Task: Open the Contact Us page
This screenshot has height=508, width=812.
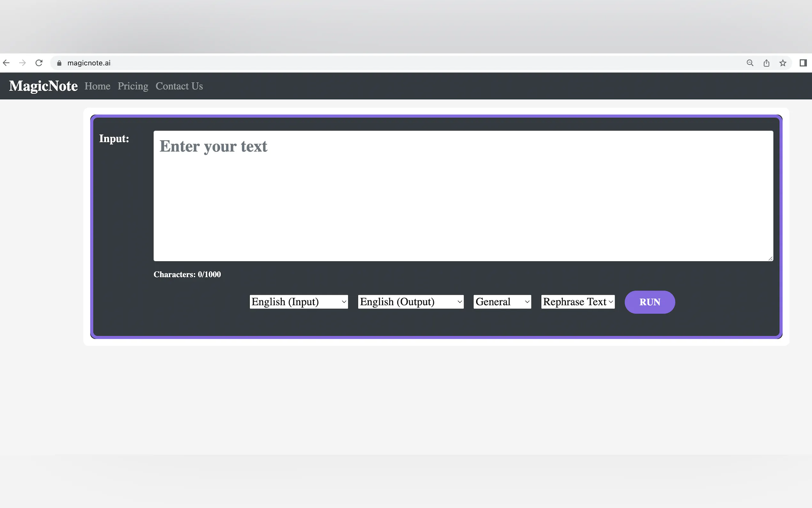Action: point(179,86)
